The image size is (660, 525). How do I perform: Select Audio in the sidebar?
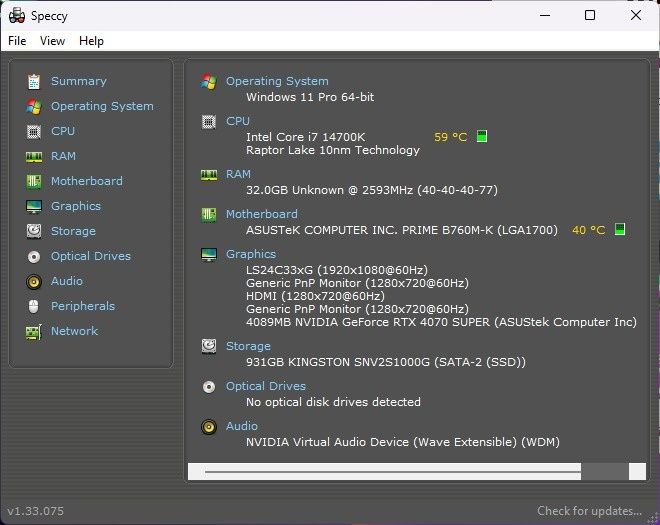67,281
